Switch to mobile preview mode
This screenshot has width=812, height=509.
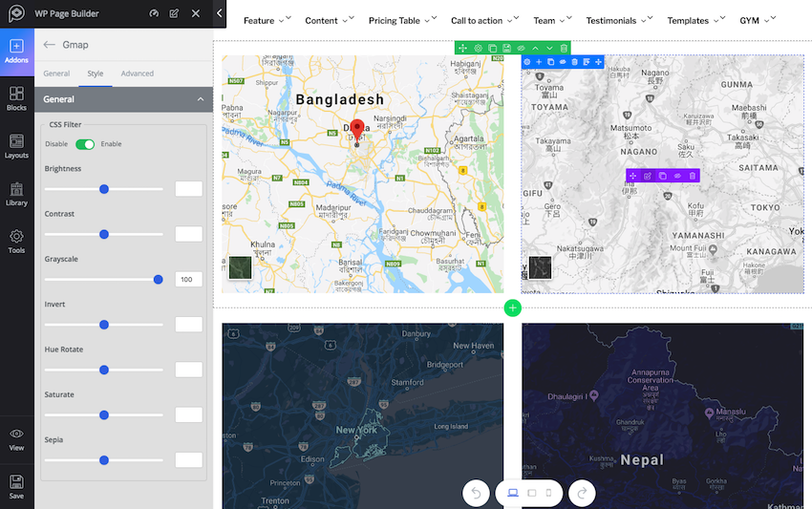tap(549, 493)
